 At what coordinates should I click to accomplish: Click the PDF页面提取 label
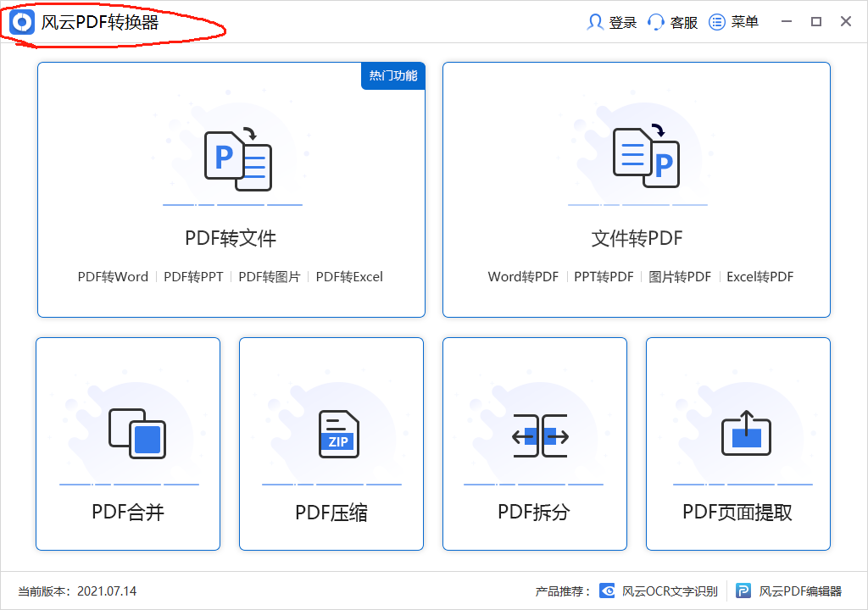pyautogui.click(x=737, y=512)
